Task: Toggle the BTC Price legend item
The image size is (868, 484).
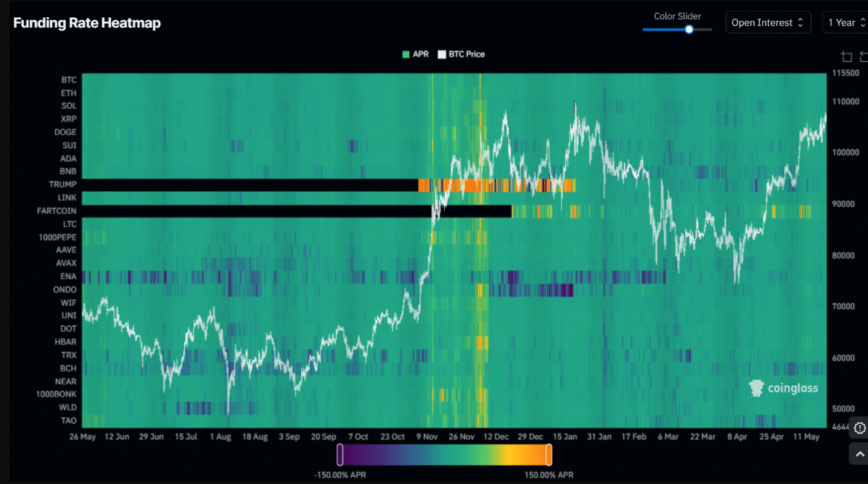Action: pos(461,54)
